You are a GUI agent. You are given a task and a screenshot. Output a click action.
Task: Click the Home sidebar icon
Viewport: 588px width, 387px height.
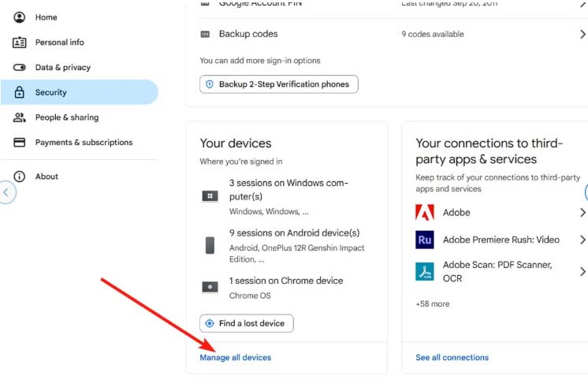point(20,17)
